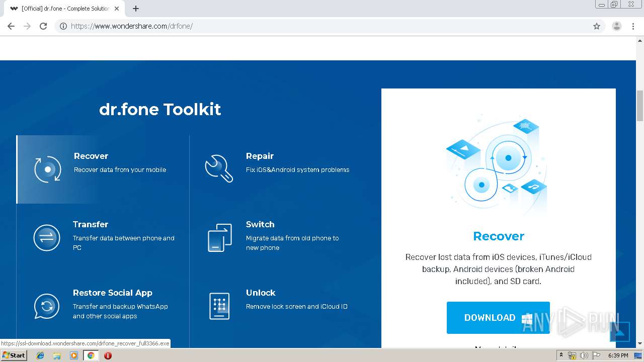Open Internet Explorer from taskbar
This screenshot has height=362, width=644.
[x=40, y=355]
